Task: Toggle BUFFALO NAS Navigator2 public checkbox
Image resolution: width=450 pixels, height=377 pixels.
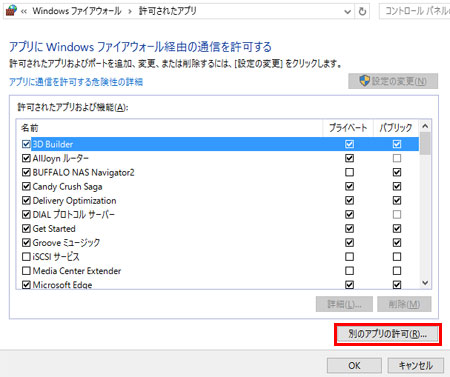Action: (x=397, y=172)
